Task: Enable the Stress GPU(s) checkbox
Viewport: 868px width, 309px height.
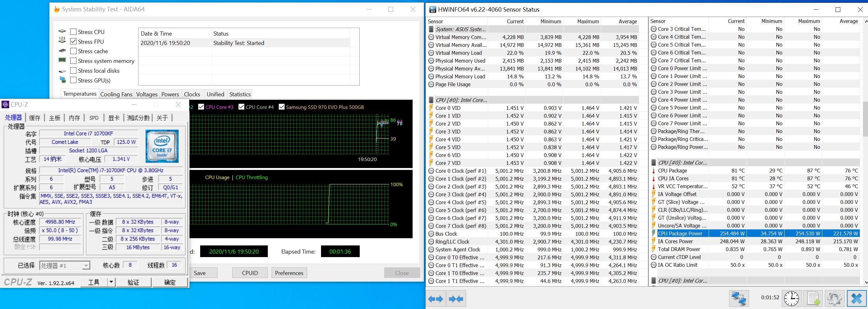Action: [73, 80]
